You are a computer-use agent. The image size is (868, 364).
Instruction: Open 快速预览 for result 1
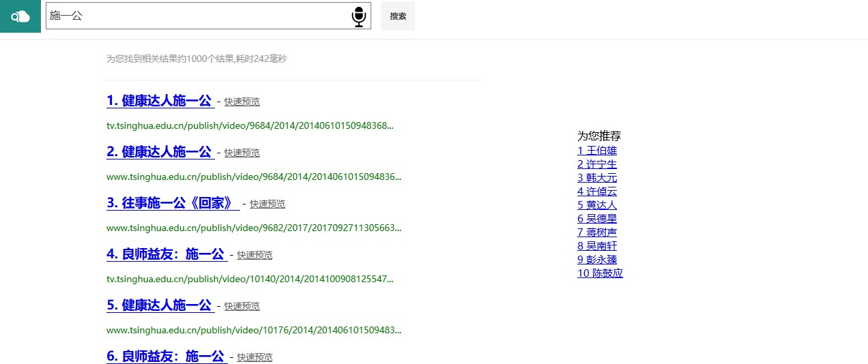click(242, 102)
